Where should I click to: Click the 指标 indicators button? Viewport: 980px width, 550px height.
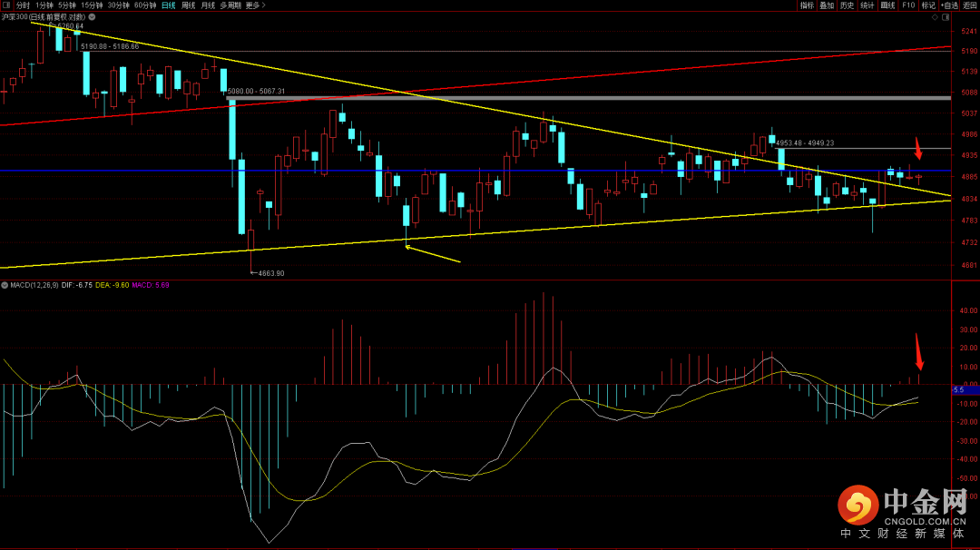[x=807, y=5]
